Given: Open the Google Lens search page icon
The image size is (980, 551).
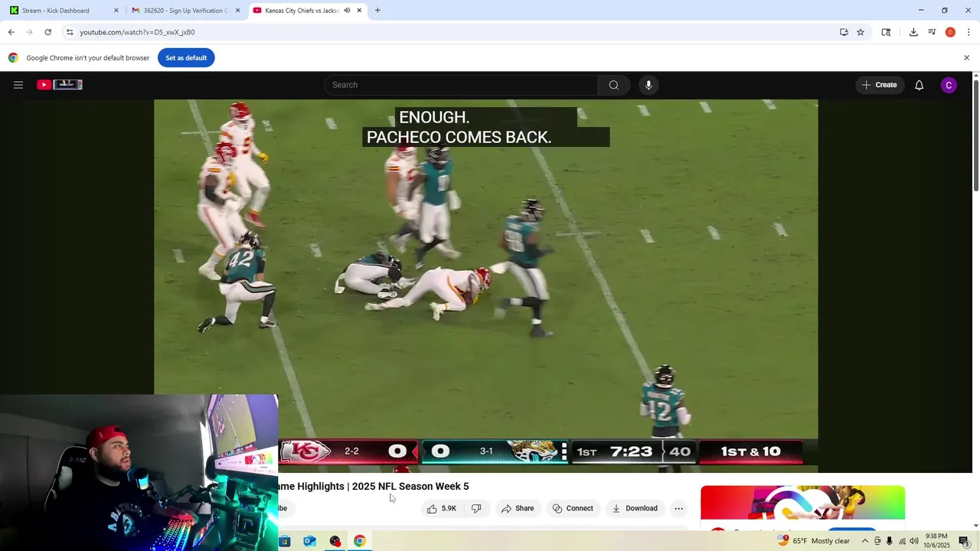Looking at the screenshot, I should click(886, 32).
